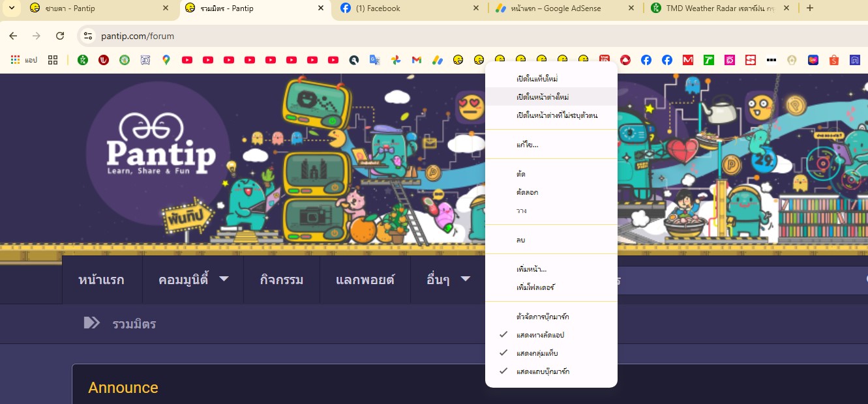
Task: Open กิจกรรม in Pantip navigation
Action: (x=282, y=280)
